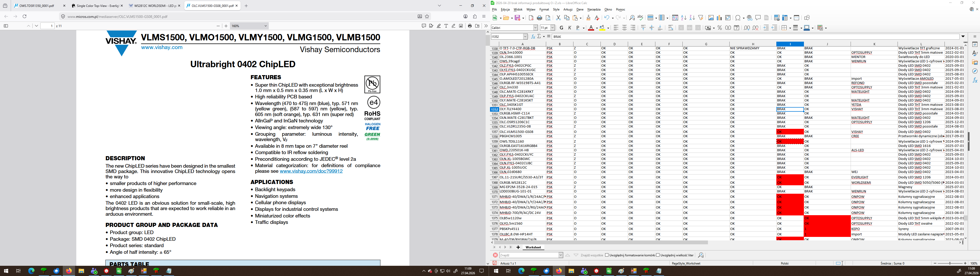Viewport: 980px width, 276px height.
Task: Open the Plik menu
Action: click(495, 9)
